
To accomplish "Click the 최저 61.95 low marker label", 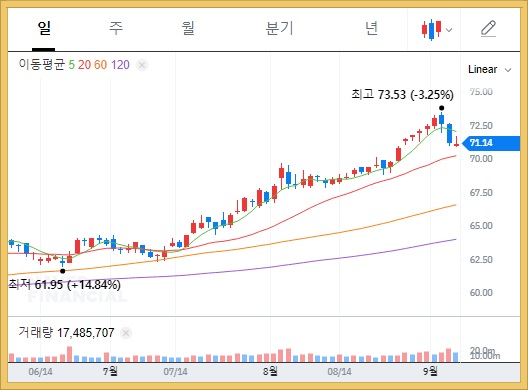I will 65,285.
